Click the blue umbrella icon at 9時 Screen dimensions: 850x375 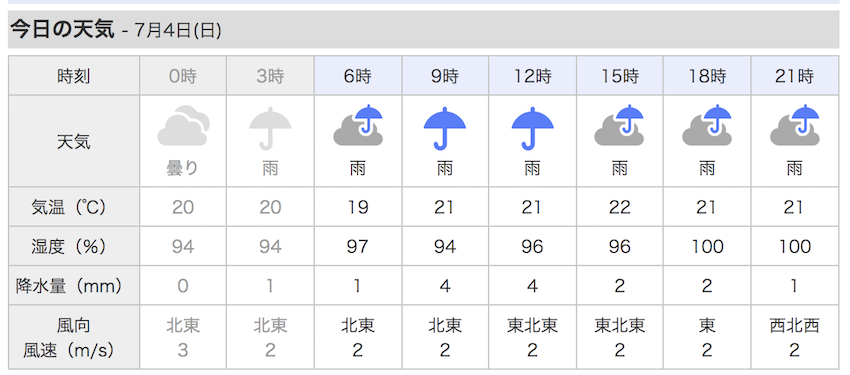445,128
